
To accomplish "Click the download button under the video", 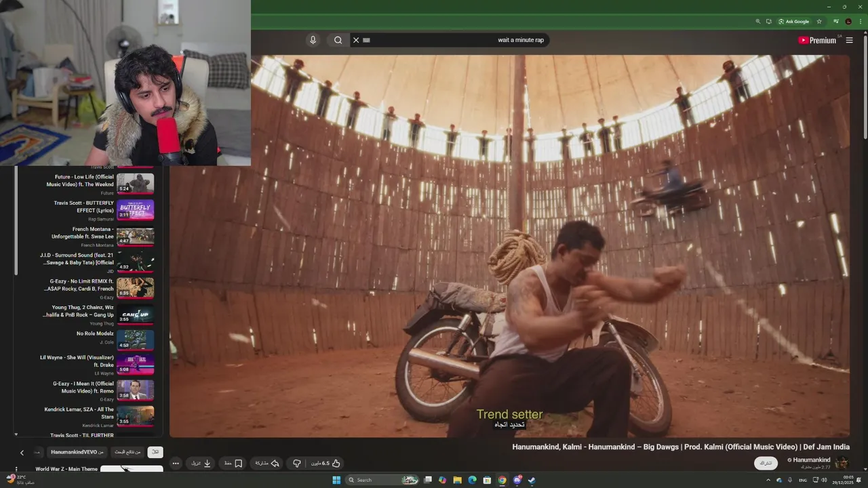I will 201,464.
